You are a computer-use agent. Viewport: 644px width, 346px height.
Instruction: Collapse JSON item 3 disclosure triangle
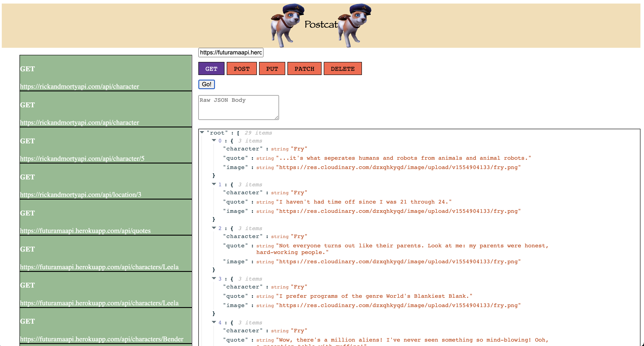point(214,278)
